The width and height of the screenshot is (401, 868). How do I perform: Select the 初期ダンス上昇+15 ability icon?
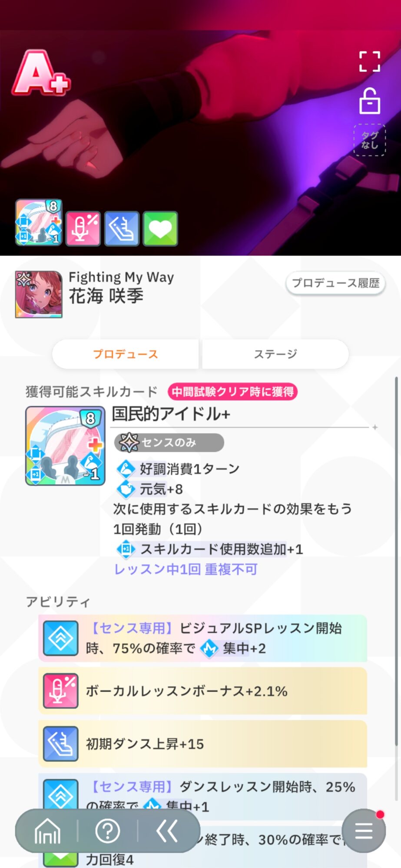(61, 744)
